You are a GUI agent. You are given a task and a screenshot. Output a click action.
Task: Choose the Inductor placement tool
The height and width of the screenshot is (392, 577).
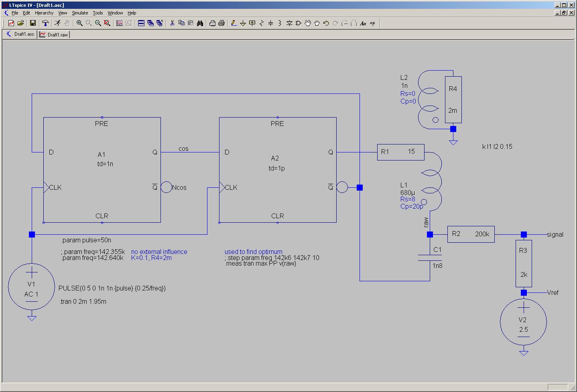280,23
